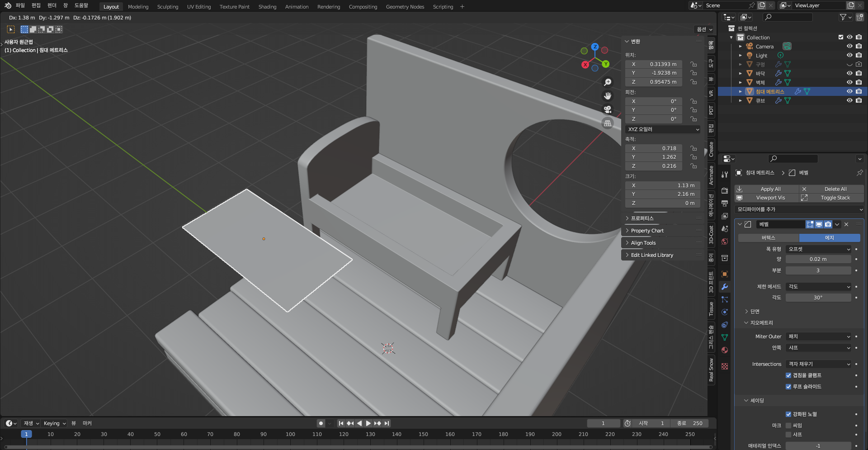868x450 pixels.
Task: Uncheck the 겹침을 클램프 checkbox
Action: point(788,375)
